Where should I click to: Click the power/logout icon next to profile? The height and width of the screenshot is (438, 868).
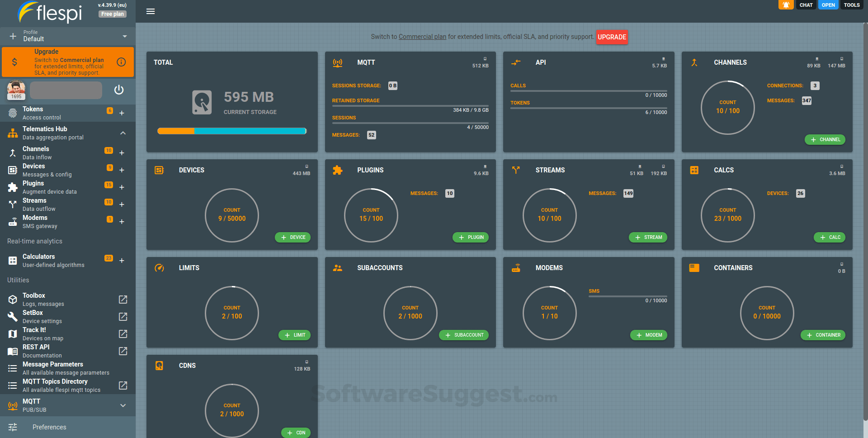pos(119,90)
